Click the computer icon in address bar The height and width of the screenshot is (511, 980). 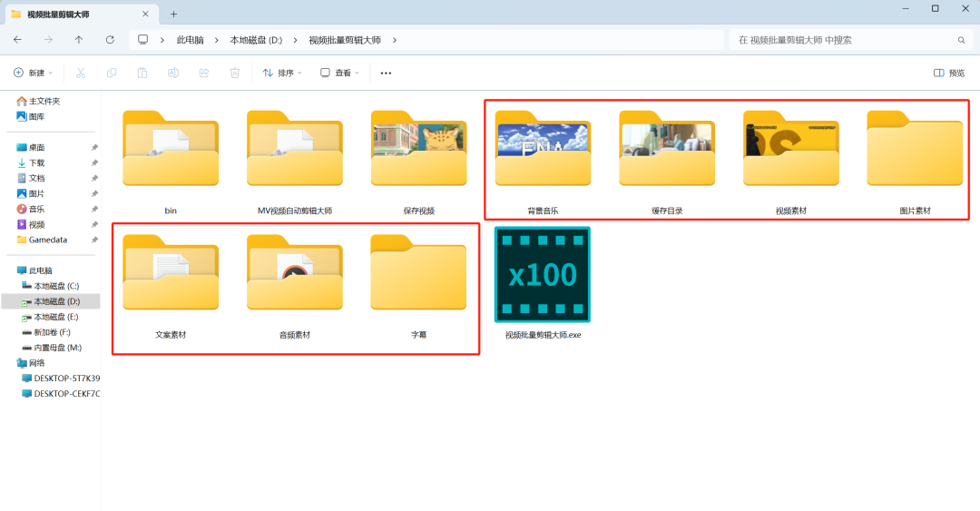click(143, 39)
